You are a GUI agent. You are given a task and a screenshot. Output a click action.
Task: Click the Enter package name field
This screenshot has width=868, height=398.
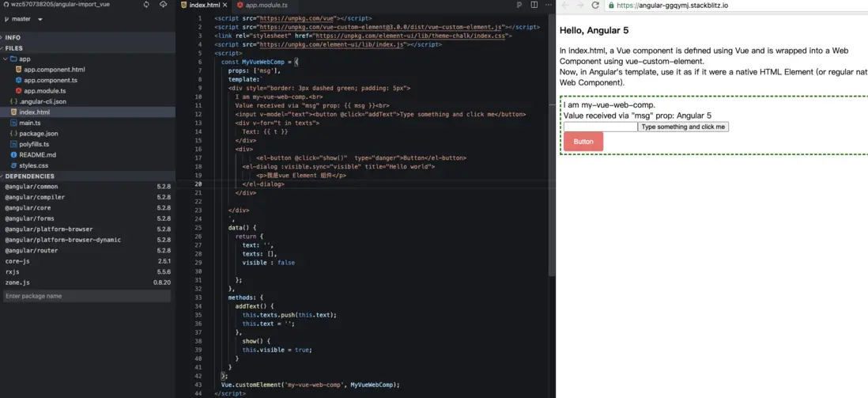click(x=87, y=296)
